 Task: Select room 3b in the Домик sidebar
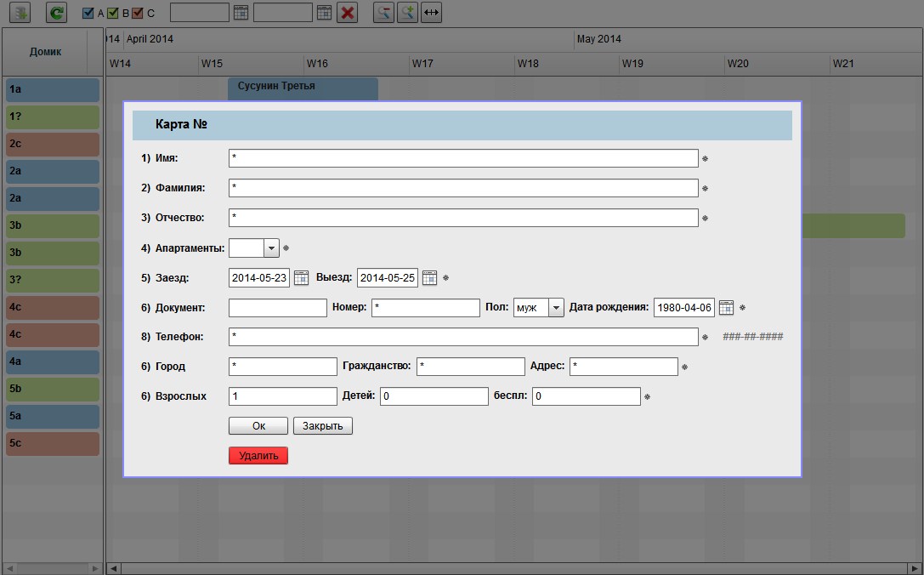click(x=53, y=225)
